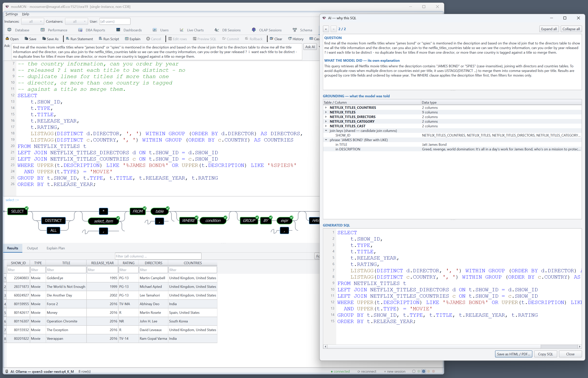This screenshot has height=378, width=588.
Task: Click the new session link
Action: coord(395,372)
